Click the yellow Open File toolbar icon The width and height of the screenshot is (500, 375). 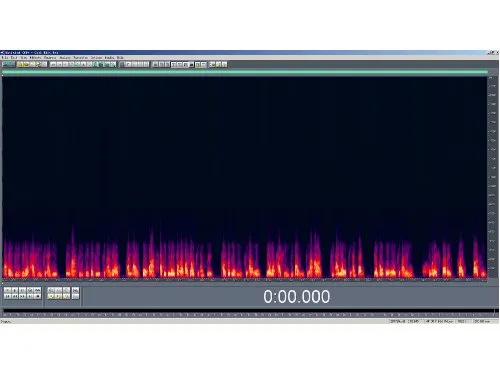tap(20, 64)
